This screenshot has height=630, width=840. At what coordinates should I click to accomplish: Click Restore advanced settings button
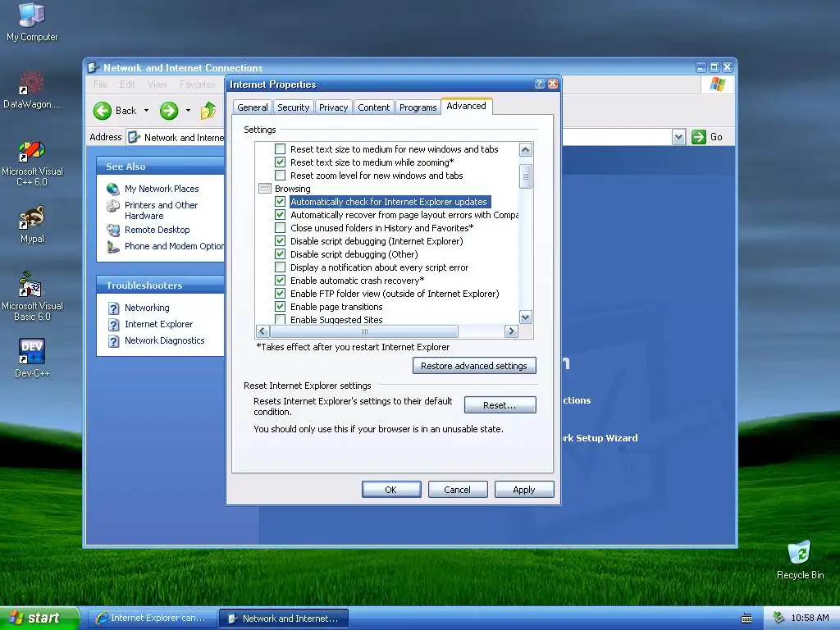[x=474, y=366]
